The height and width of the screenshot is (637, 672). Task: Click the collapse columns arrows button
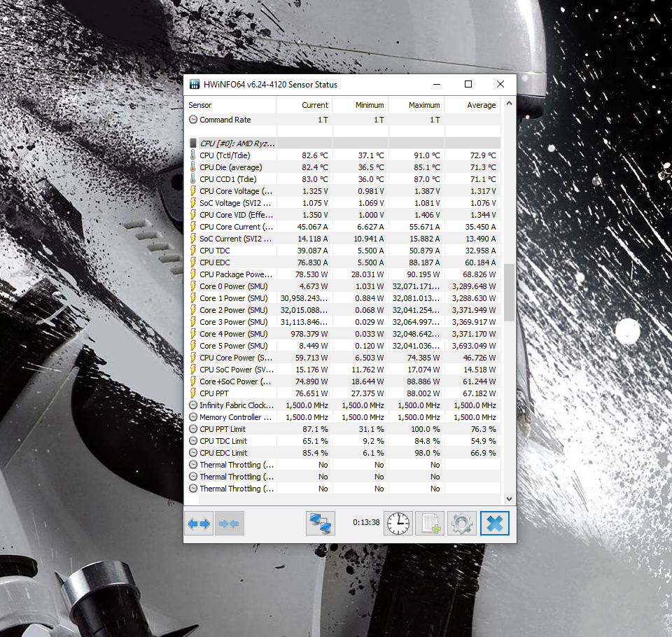230,523
